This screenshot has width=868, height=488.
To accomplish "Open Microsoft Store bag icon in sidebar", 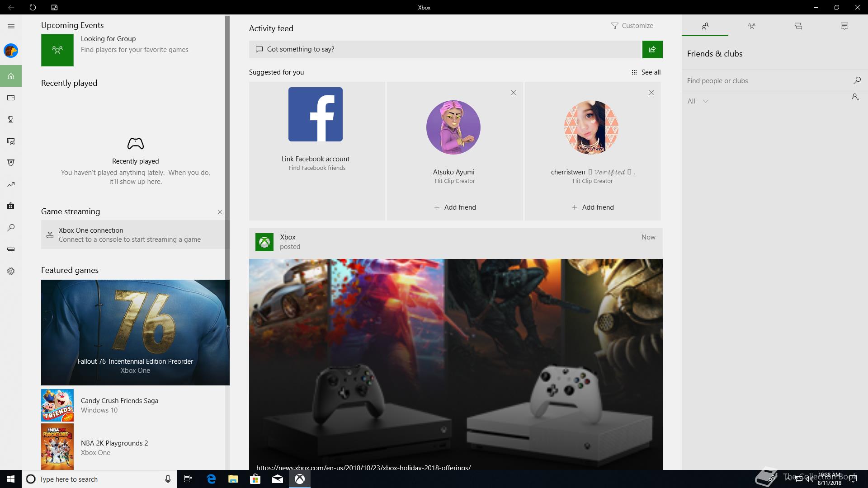I will [11, 206].
